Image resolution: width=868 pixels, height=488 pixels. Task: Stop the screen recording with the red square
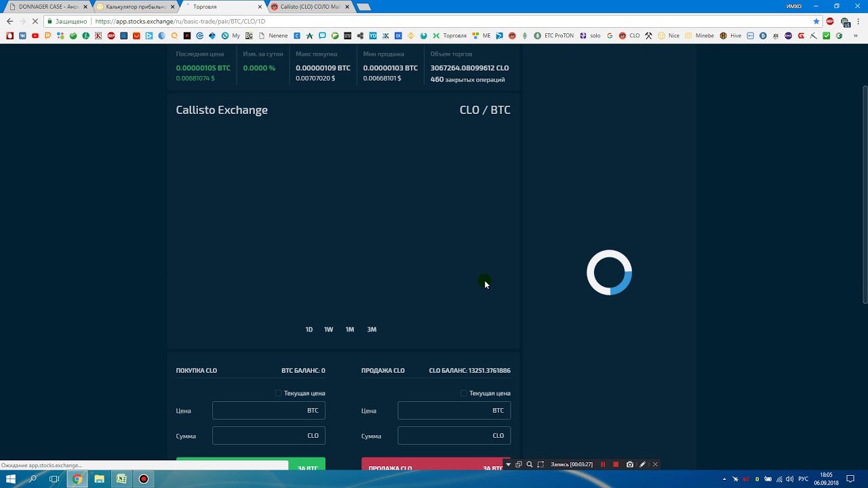(x=616, y=464)
